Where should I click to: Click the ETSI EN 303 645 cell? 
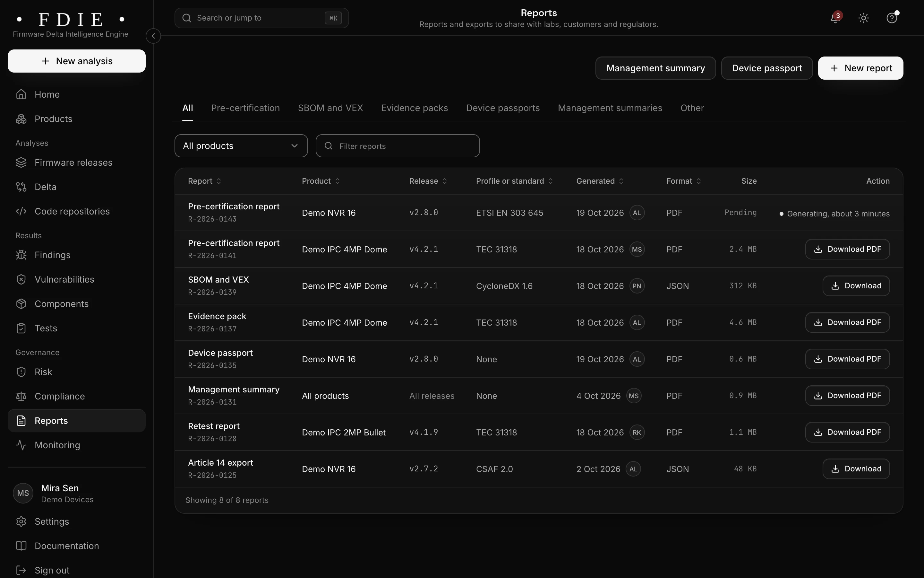coord(509,213)
